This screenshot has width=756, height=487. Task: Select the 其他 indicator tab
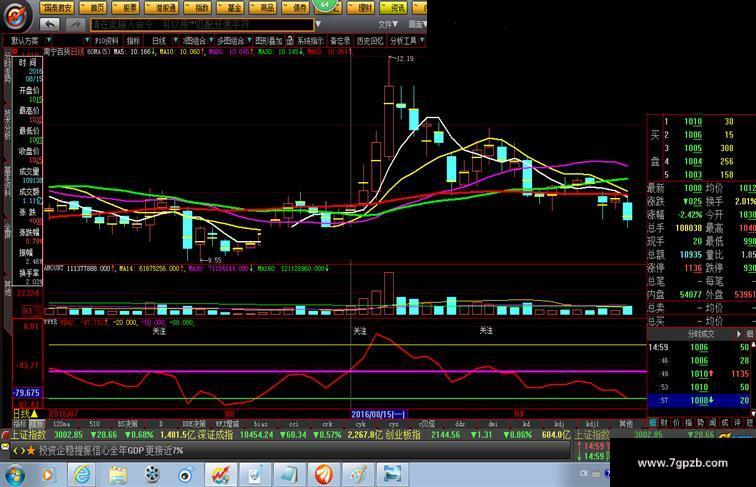[625, 424]
